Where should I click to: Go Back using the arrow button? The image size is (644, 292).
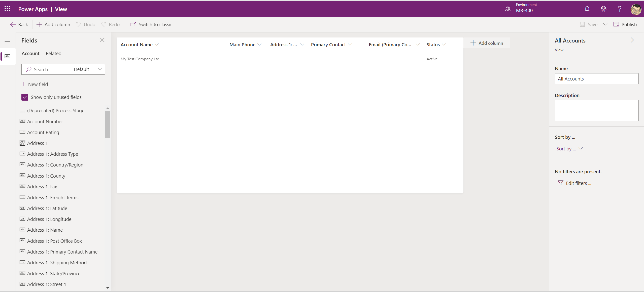[x=19, y=24]
